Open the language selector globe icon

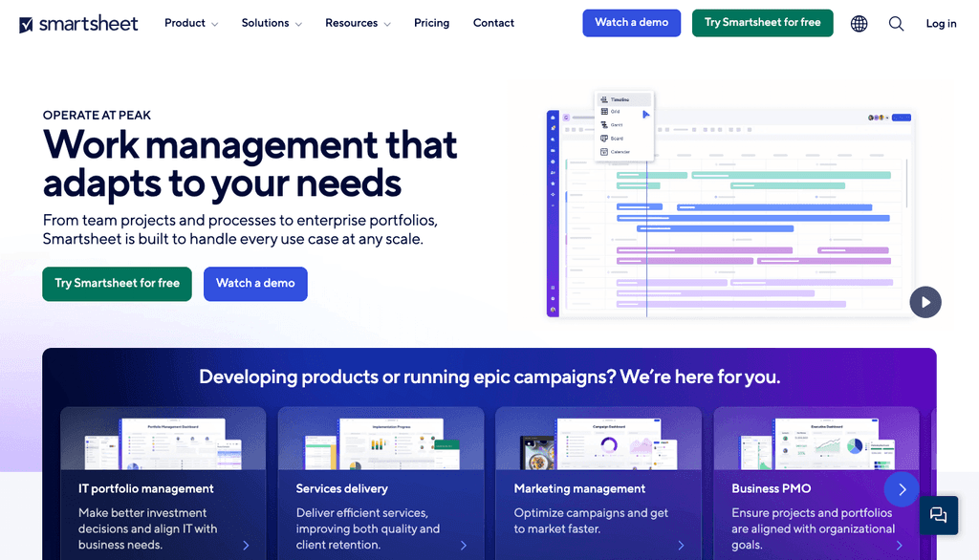[x=859, y=23]
